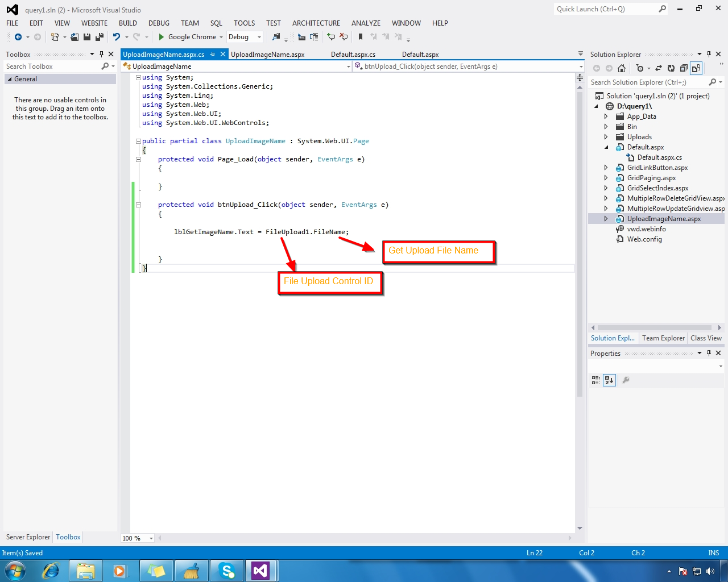Viewport: 728px width, 582px height.
Task: Switch to the Class View panel
Action: pyautogui.click(x=706, y=338)
